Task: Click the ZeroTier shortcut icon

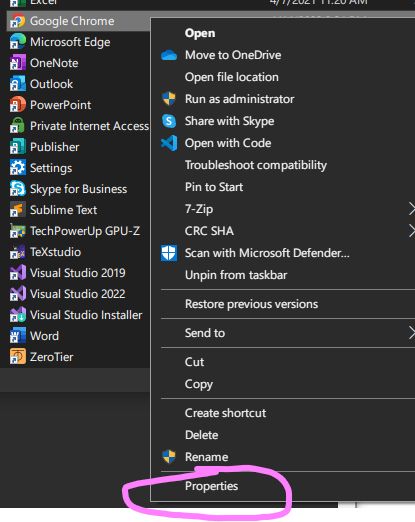Action: point(18,357)
